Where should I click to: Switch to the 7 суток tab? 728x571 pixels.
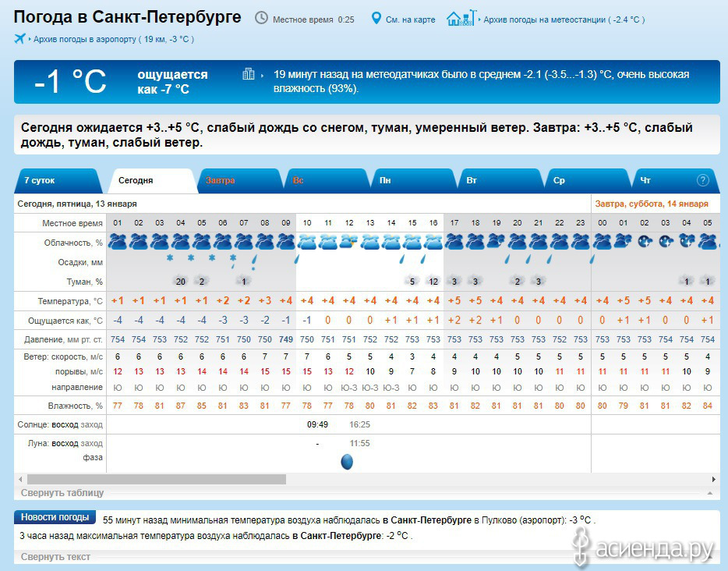40,180
